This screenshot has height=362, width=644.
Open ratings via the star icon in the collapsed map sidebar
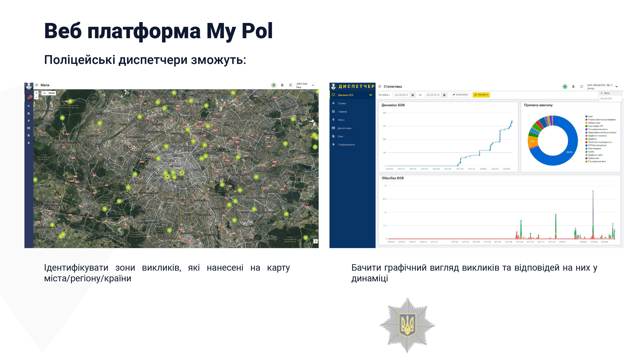(29, 106)
